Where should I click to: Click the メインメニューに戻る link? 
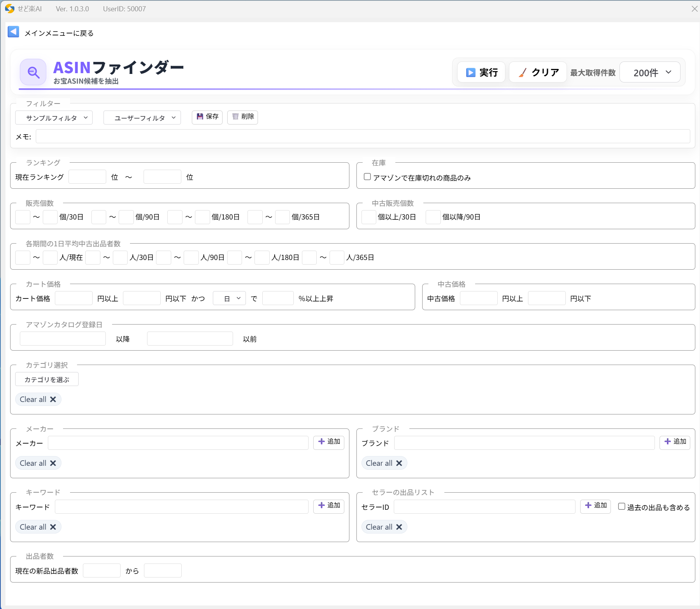[x=59, y=33]
